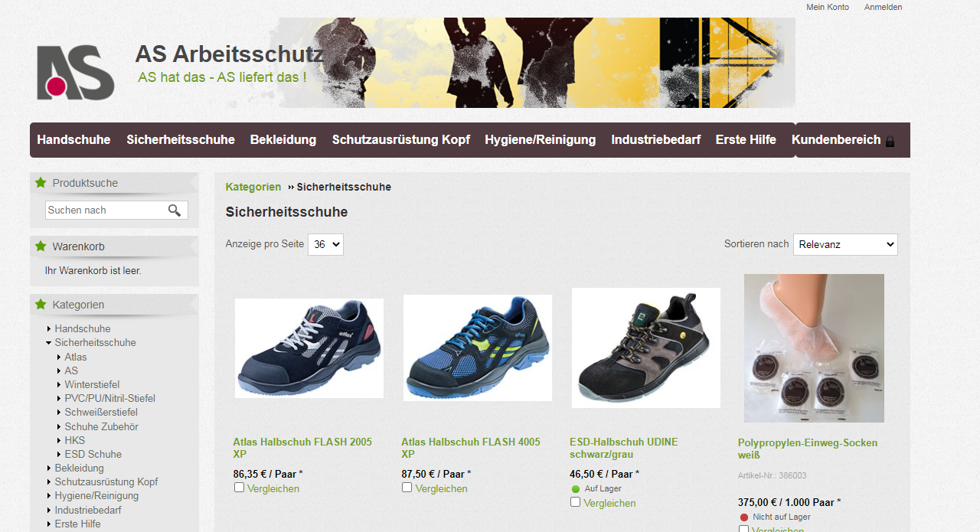
Task: Open the Anzeige pro Seite dropdown
Action: pos(325,244)
